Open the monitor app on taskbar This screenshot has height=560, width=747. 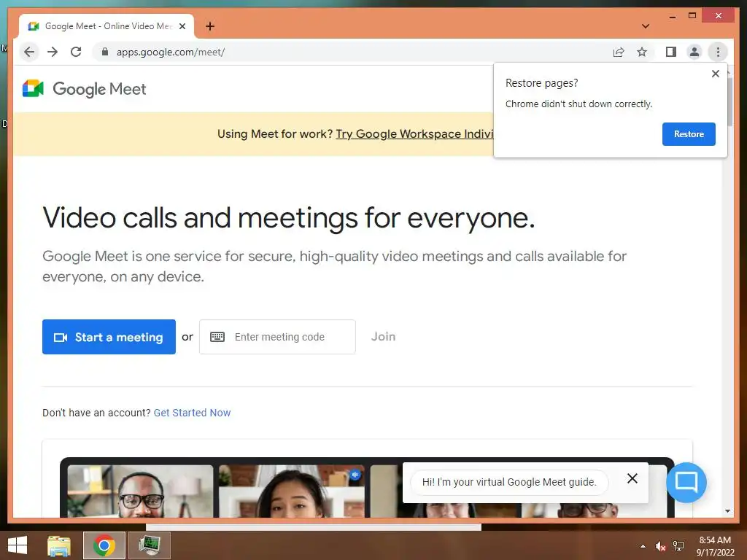(150, 545)
